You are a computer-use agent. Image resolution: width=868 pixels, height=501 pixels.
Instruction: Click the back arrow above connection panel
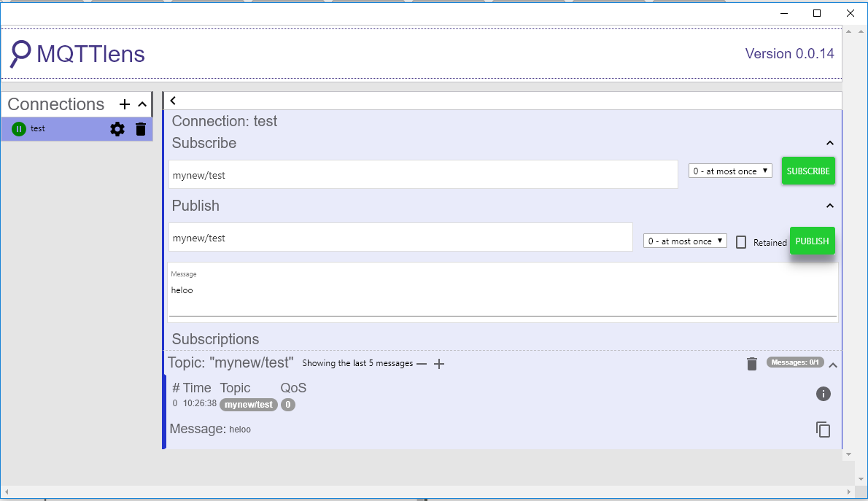coord(174,100)
